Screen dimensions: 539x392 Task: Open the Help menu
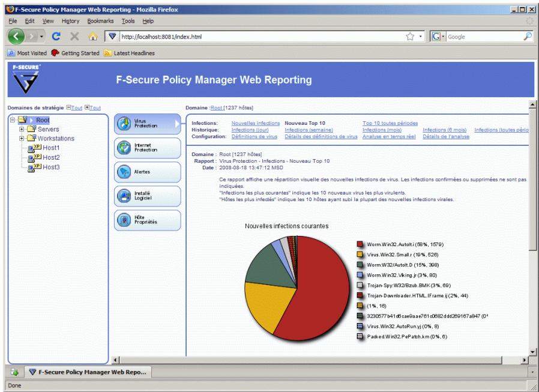pos(148,21)
